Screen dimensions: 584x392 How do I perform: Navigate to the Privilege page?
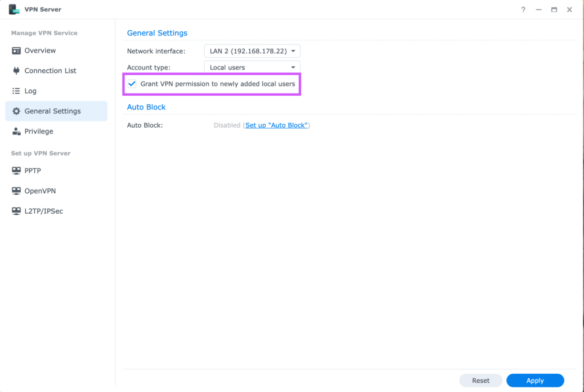pyautogui.click(x=39, y=131)
